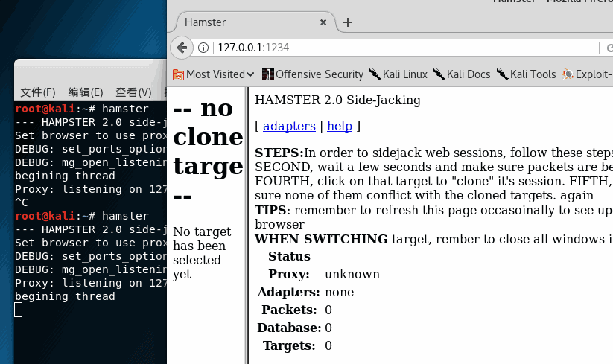
Task: Open the Offensive Security bookmark
Action: (x=313, y=74)
